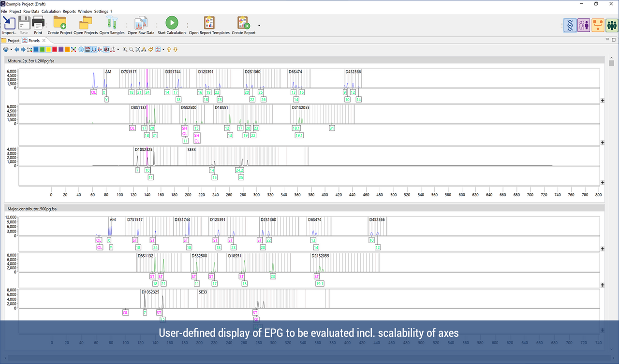Click D7S1517 marker label in Mixture sample
The height and width of the screenshot is (364, 619).
pyautogui.click(x=129, y=72)
